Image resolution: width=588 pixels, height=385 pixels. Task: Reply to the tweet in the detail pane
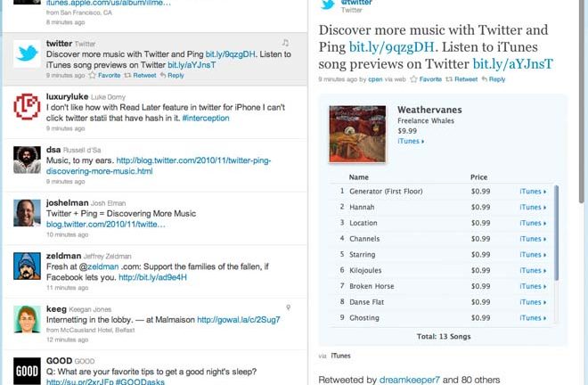tap(494, 79)
